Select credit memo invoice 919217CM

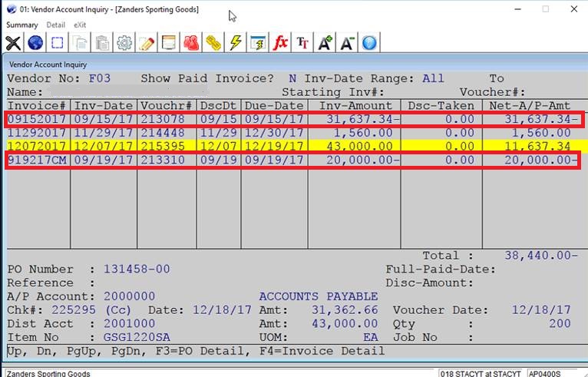pos(37,160)
